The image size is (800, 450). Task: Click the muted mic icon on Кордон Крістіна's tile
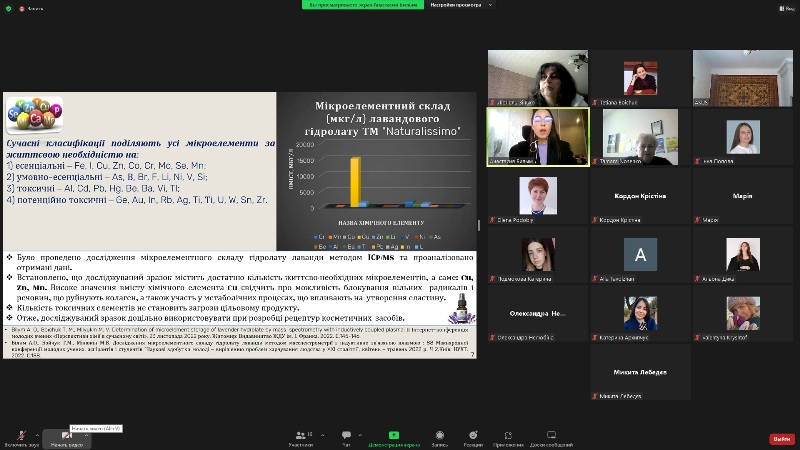[x=595, y=220]
